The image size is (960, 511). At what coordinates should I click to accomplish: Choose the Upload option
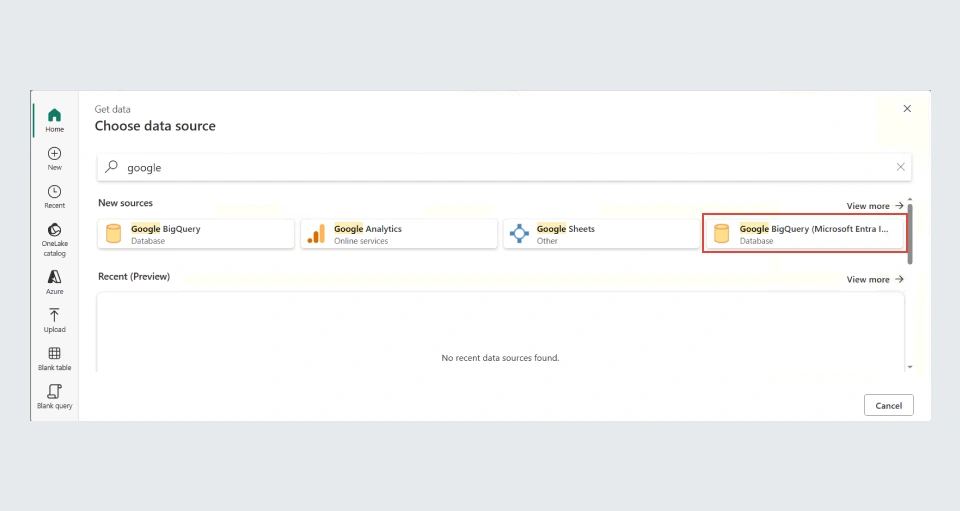(54, 321)
